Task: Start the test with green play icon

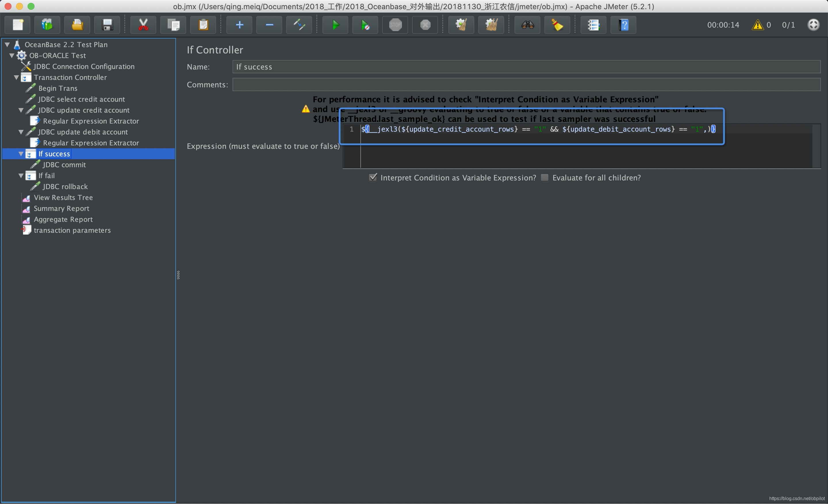Action: (x=335, y=25)
